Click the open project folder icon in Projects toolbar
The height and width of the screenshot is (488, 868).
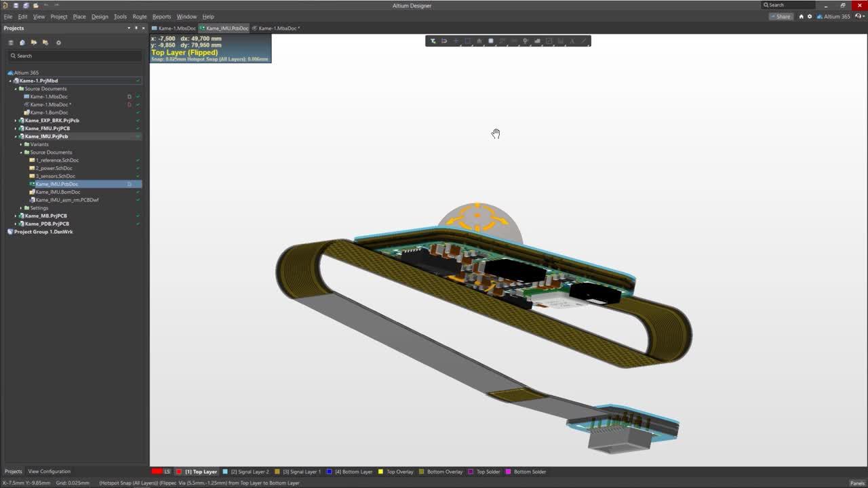(34, 43)
